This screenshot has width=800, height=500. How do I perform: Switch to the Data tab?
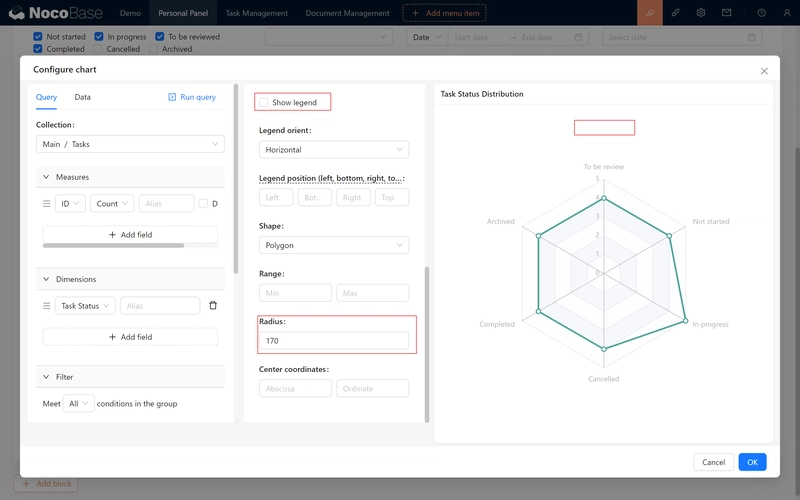82,97
